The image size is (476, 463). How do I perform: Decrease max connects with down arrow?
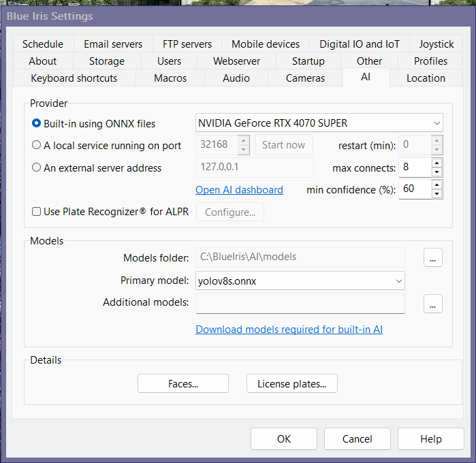tap(437, 172)
